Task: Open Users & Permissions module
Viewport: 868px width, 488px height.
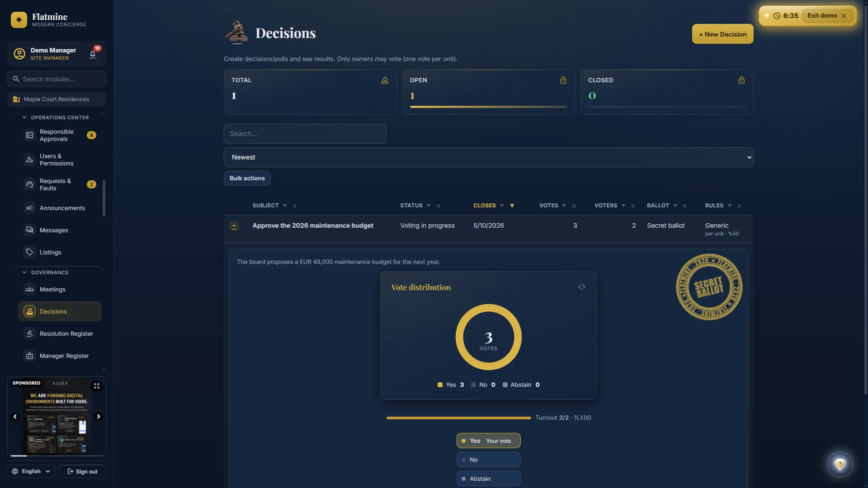Action: coord(60,160)
